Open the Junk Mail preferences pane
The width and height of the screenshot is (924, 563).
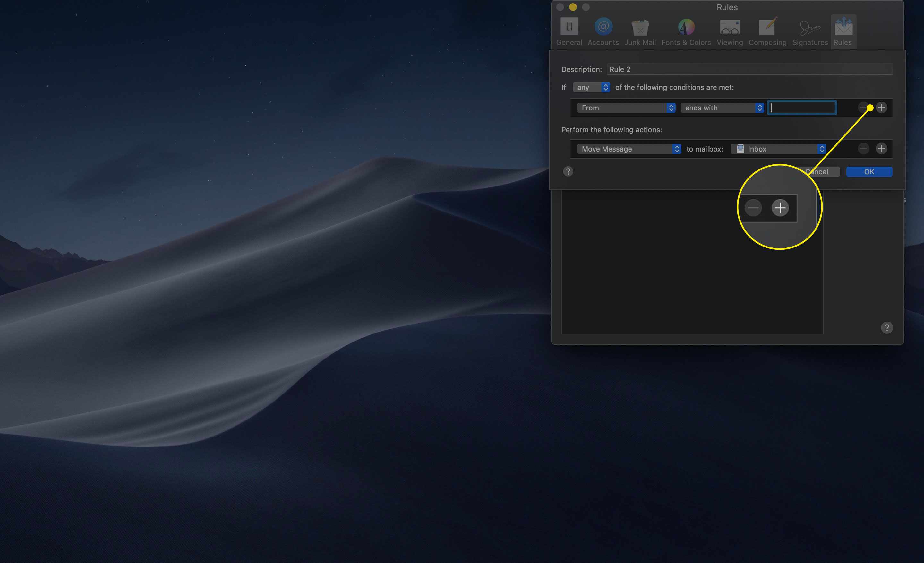(640, 32)
